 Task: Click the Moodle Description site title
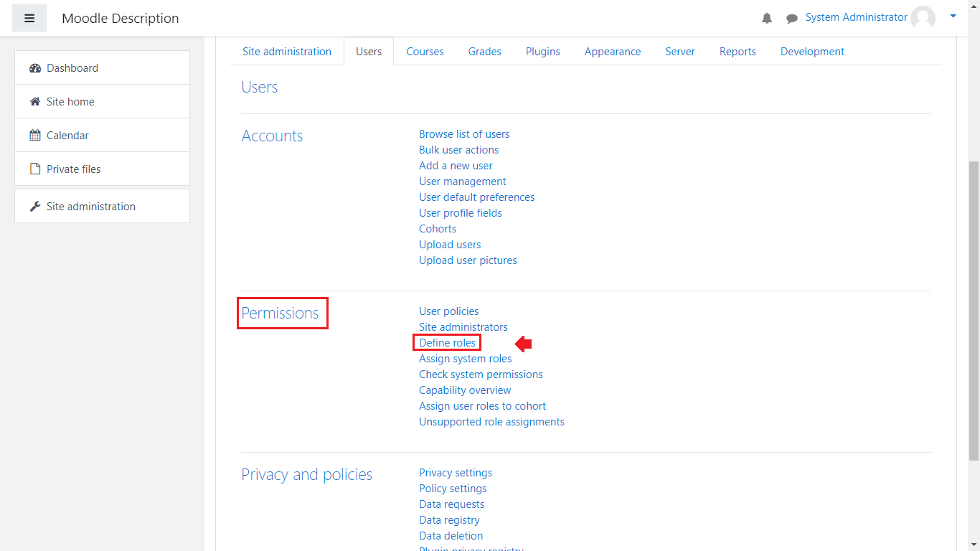coord(121,19)
